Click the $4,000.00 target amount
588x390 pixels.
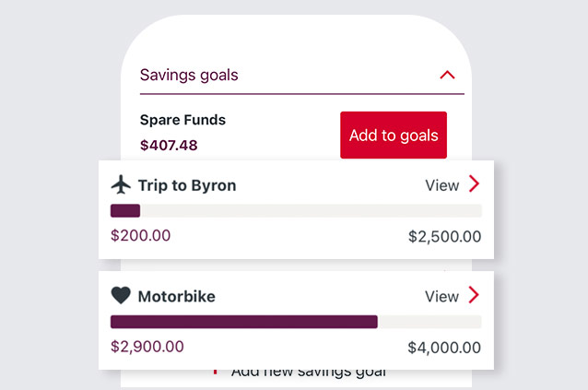coord(444,348)
